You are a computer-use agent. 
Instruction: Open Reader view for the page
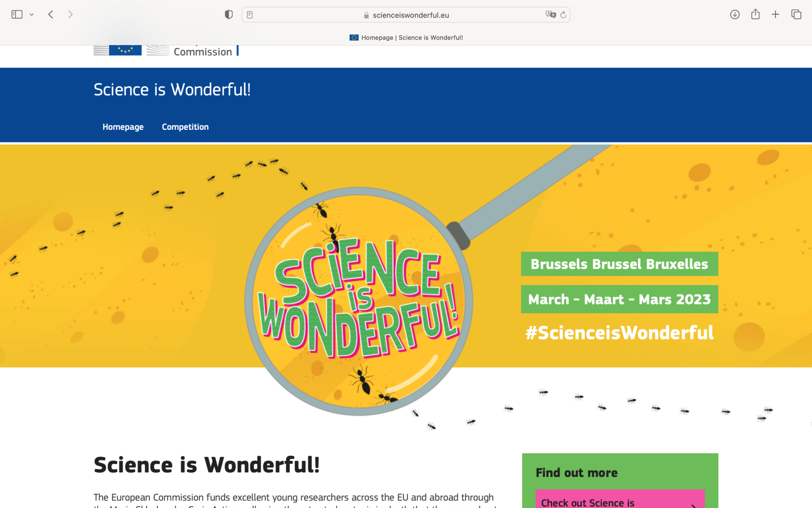click(x=249, y=14)
